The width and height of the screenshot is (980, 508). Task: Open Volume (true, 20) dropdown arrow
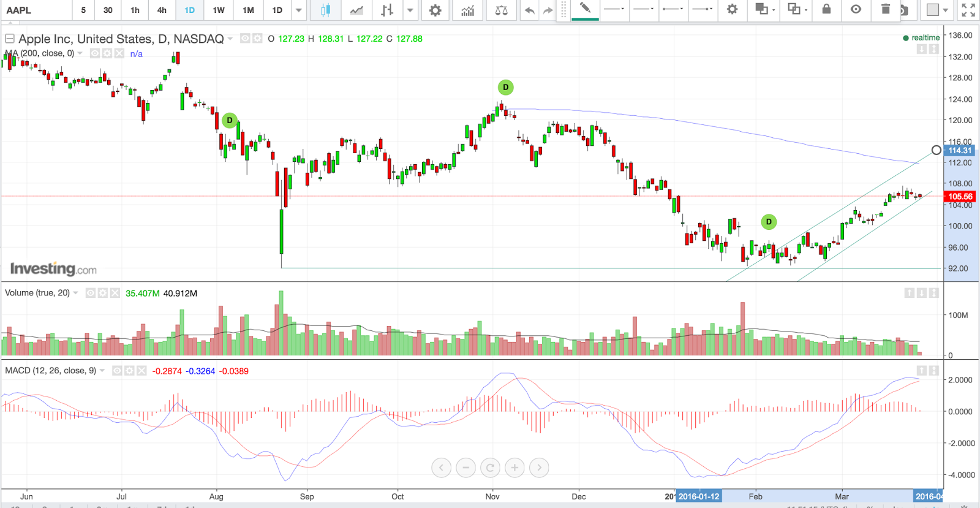75,293
